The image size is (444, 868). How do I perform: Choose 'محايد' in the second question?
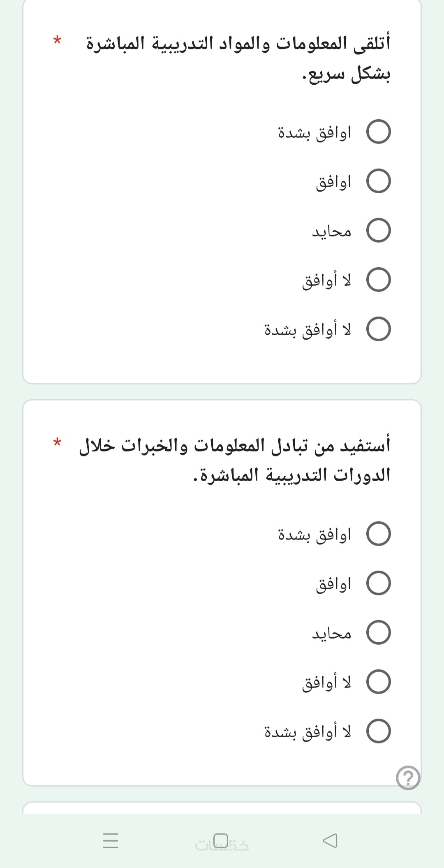click(378, 632)
